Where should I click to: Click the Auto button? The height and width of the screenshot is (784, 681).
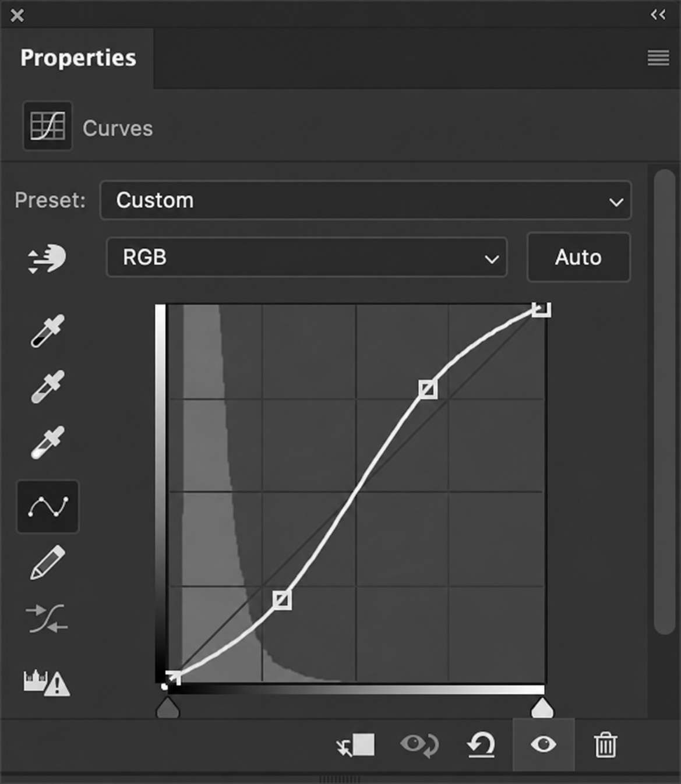(x=578, y=257)
